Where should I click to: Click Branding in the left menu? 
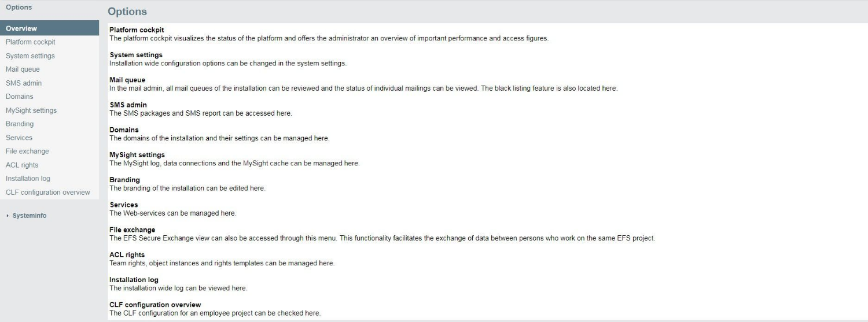point(49,124)
